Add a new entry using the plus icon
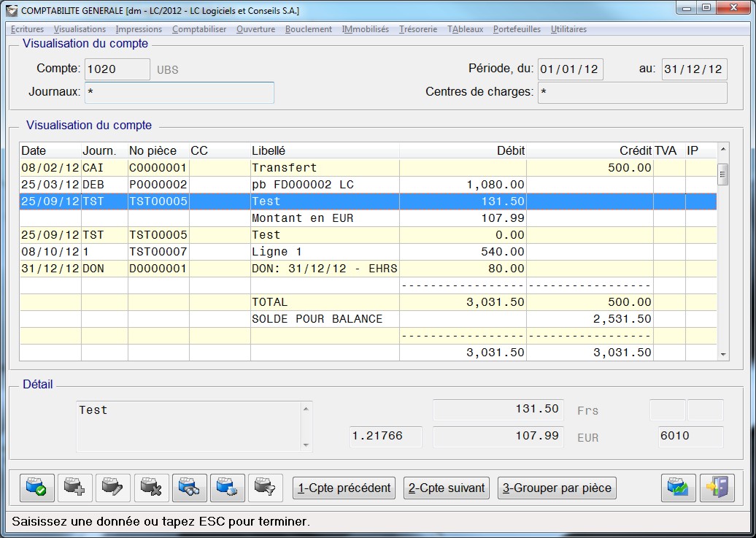Screen dimensions: 756x538 [x=74, y=488]
